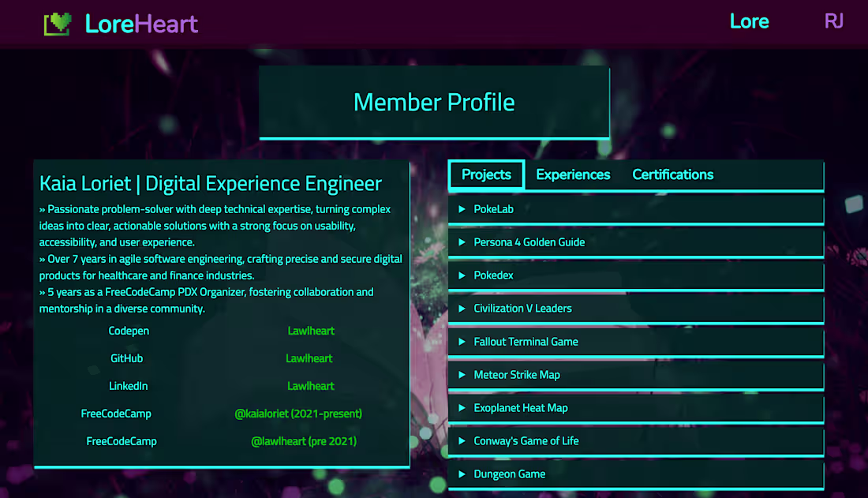Click the 'Over 7 years in agile' paragraph
Viewport: 868px width, 498px height.
(221, 267)
